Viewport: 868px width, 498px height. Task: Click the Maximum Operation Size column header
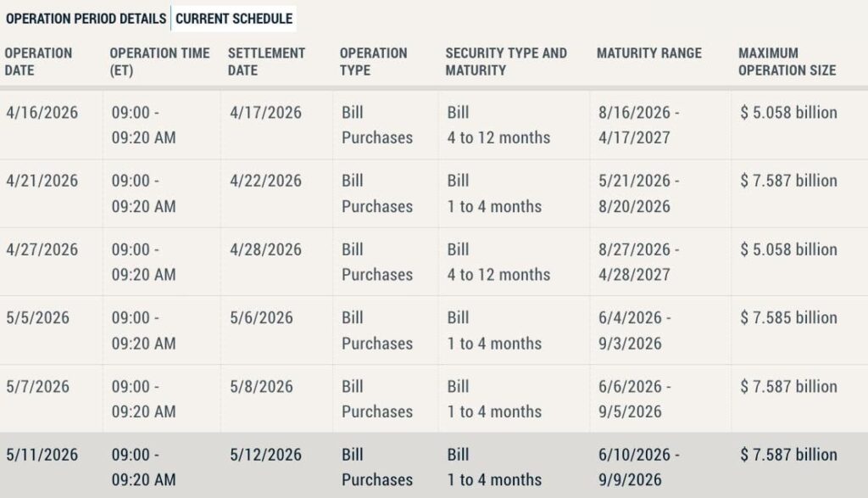787,61
